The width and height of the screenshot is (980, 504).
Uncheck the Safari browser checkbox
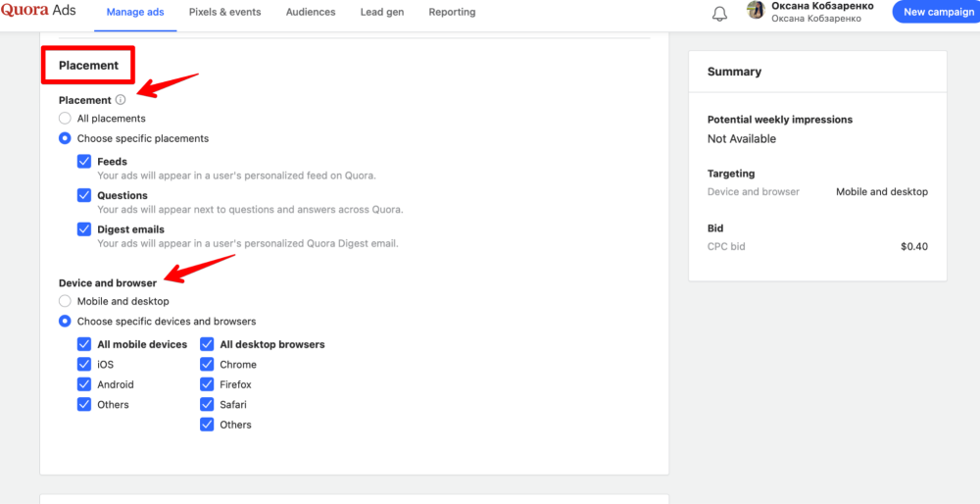pyautogui.click(x=207, y=405)
